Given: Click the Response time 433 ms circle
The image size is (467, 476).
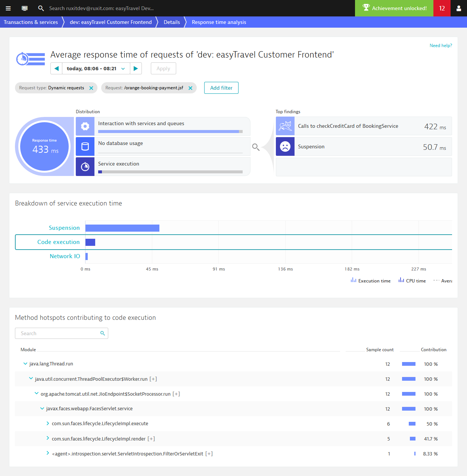Looking at the screenshot, I should [45, 146].
